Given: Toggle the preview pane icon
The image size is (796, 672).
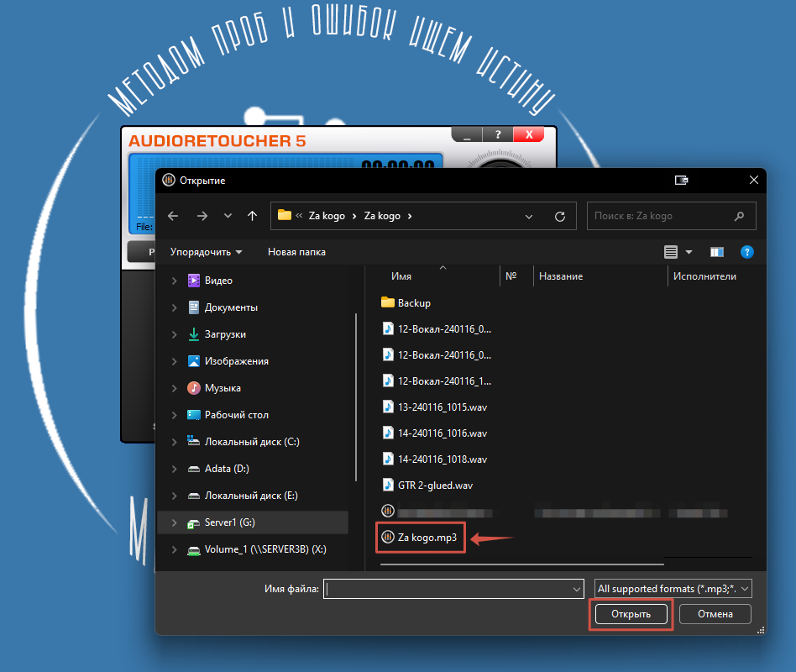Looking at the screenshot, I should tap(717, 252).
